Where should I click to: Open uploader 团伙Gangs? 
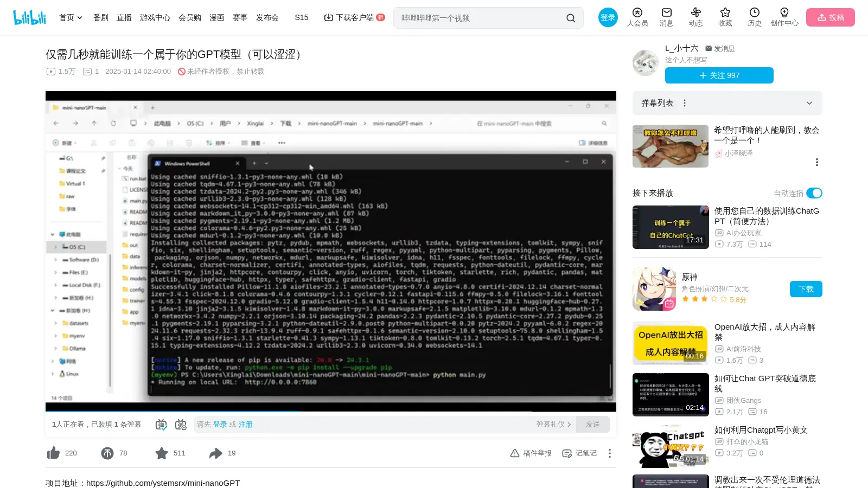click(738, 400)
